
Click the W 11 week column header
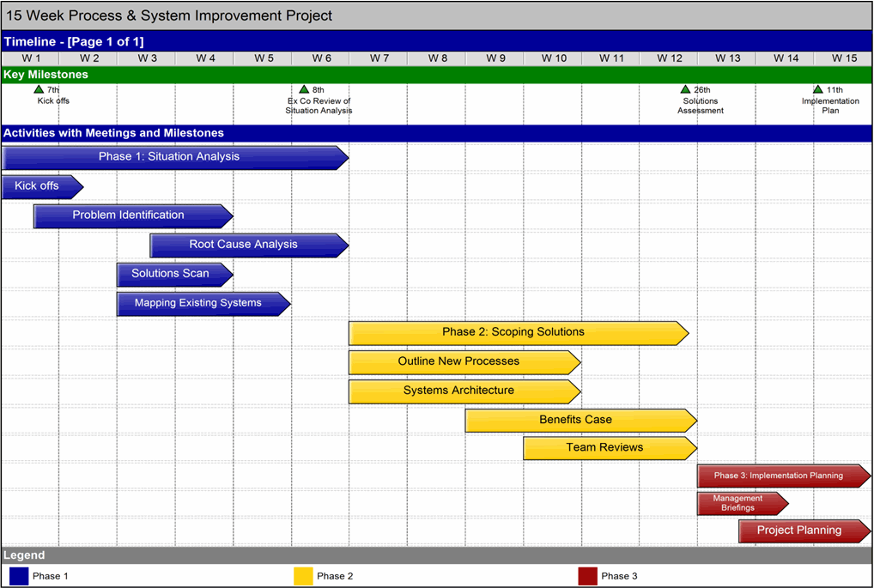[611, 58]
